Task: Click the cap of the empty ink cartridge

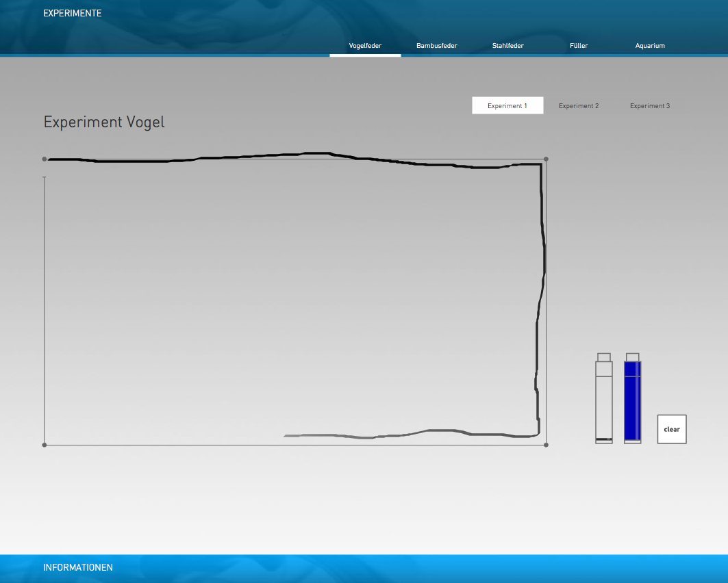Action: coord(603,357)
